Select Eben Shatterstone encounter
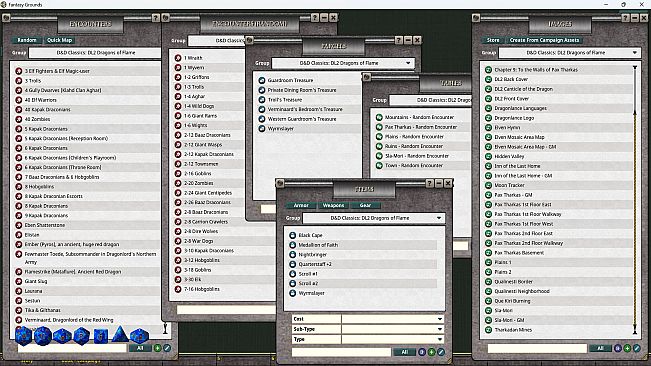The height and width of the screenshot is (366, 651). coord(44,225)
